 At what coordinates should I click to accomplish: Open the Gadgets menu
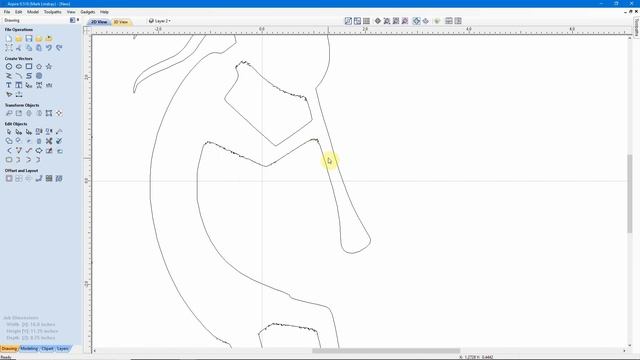pyautogui.click(x=87, y=12)
